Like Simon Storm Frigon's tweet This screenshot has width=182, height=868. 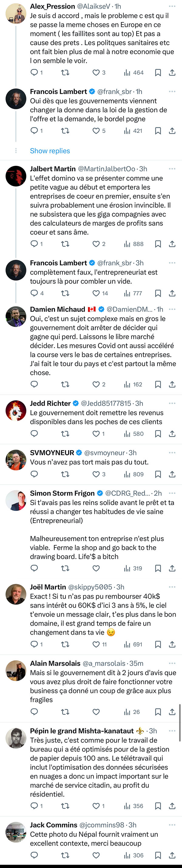(96, 568)
